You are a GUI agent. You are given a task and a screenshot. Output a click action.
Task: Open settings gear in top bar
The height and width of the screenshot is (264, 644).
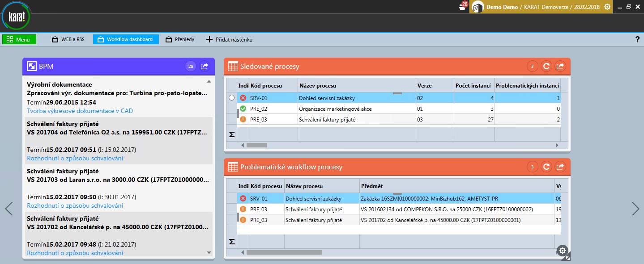pos(607,7)
